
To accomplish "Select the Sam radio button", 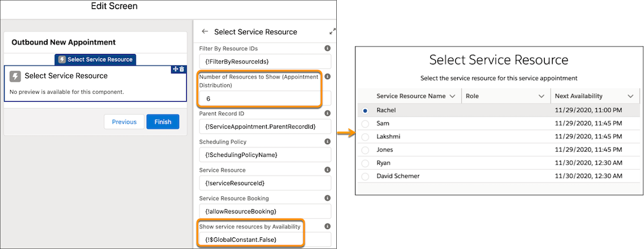I will [x=365, y=124].
